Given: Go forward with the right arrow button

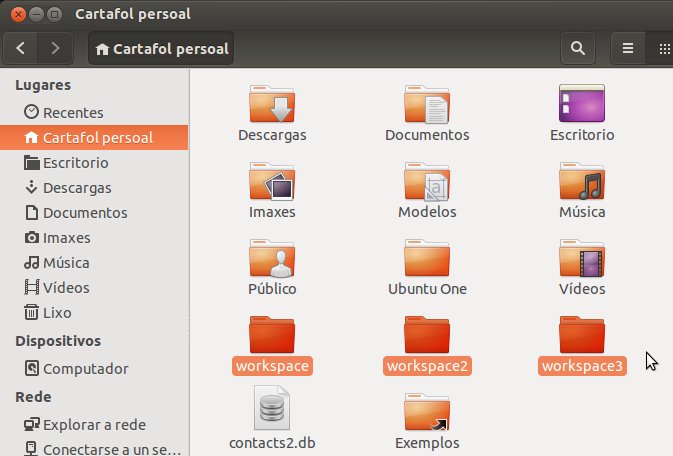Looking at the screenshot, I should pyautogui.click(x=55, y=48).
